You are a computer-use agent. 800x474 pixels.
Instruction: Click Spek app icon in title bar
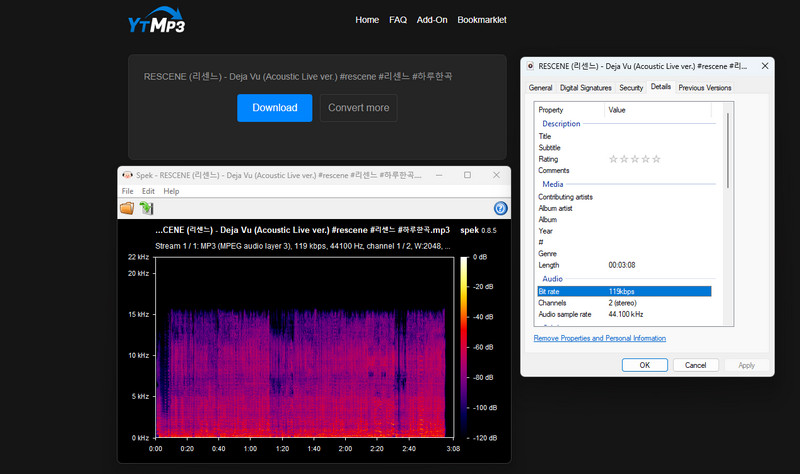[127, 175]
